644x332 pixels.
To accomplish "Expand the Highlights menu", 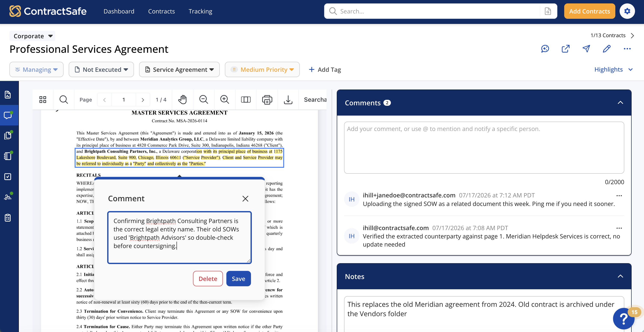I will pos(613,69).
